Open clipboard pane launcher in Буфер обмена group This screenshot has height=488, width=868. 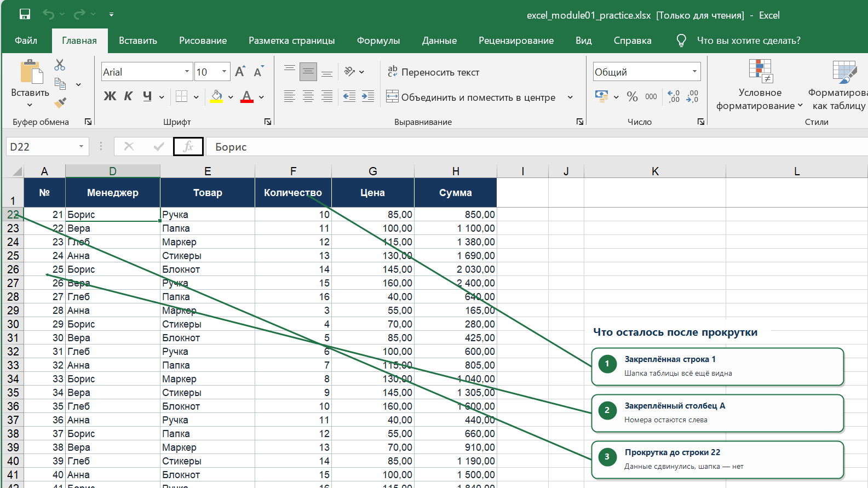tap(88, 122)
